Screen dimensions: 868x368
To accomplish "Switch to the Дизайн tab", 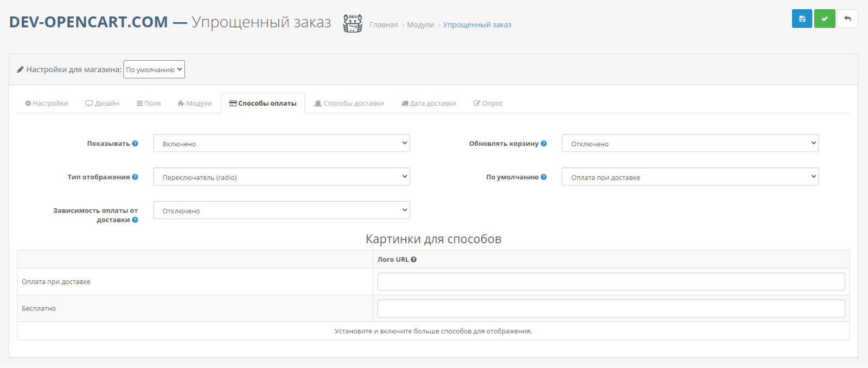I will (103, 104).
